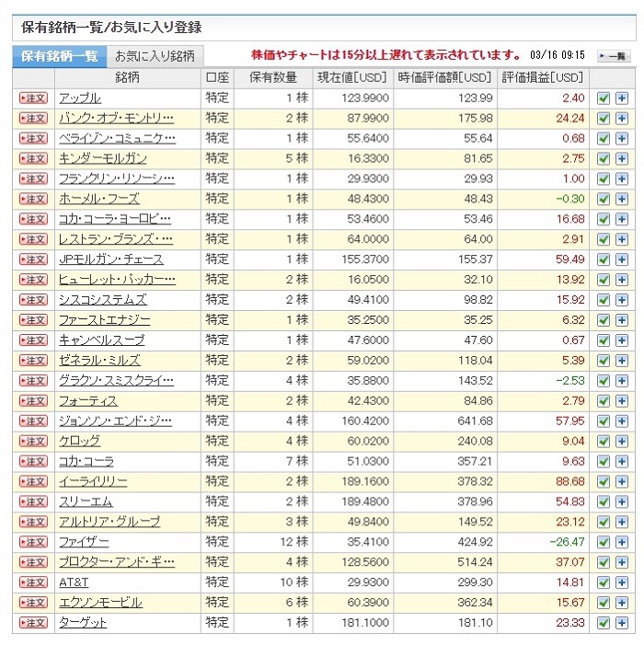Toggle green checkmark for アップル row

[604, 98]
